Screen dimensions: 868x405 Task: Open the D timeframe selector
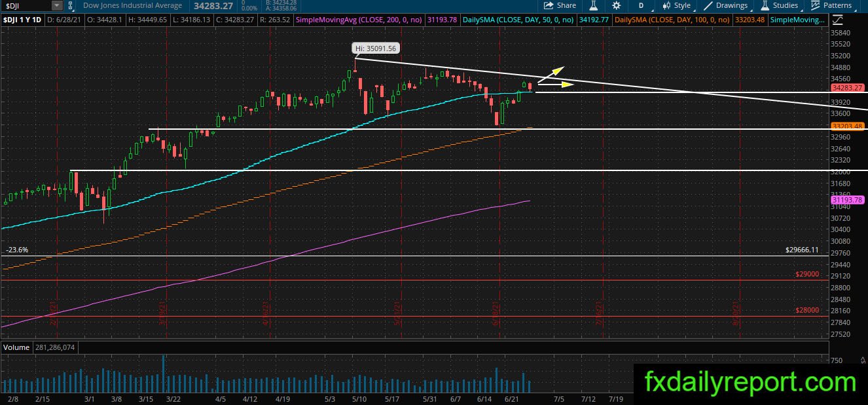(641, 5)
